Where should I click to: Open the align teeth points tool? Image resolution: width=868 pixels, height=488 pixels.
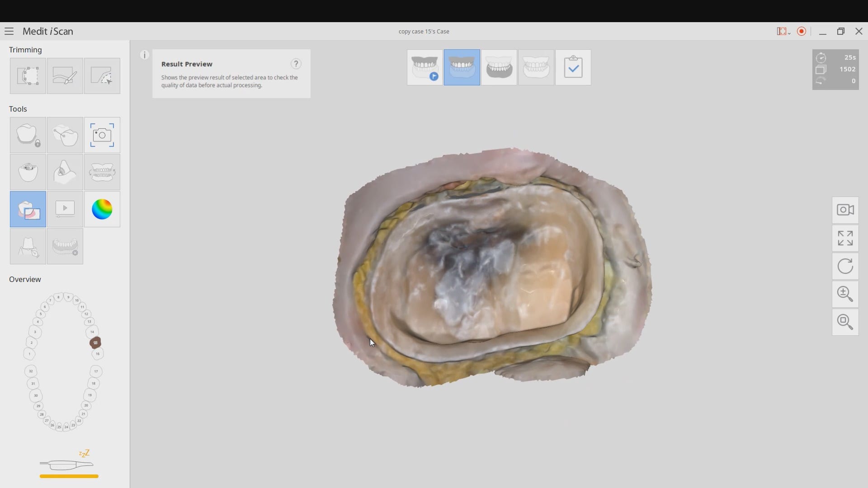(65, 135)
